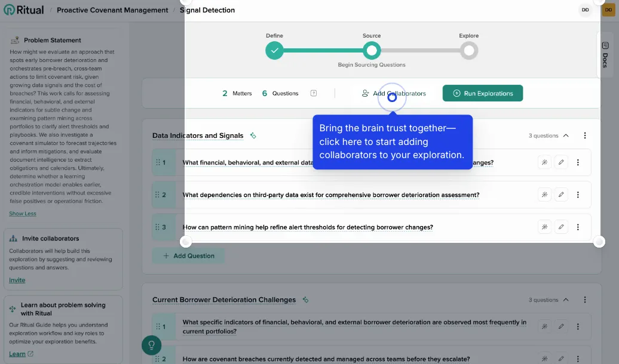Open the kebab menu for Data Indicators and Signals
The height and width of the screenshot is (364, 619).
coord(585,135)
